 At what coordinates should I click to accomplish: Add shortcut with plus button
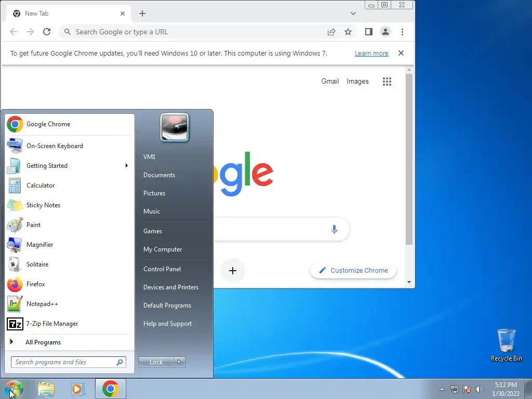coord(233,271)
